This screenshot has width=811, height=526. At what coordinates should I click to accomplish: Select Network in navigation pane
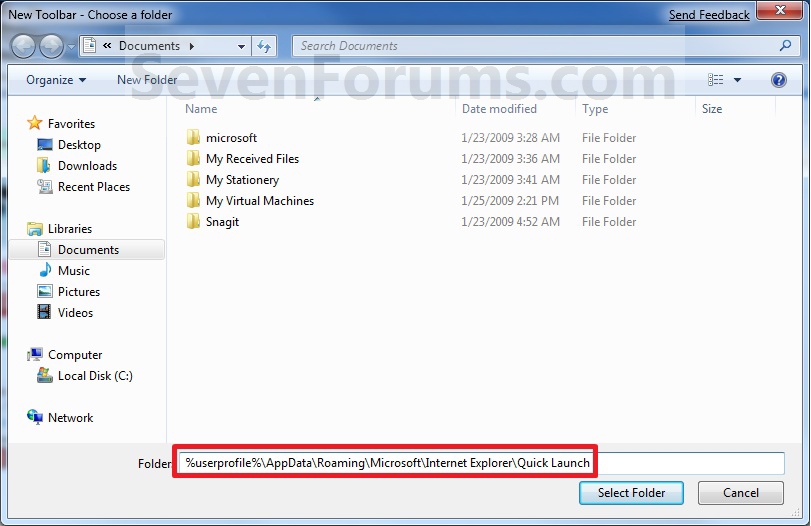(70, 417)
